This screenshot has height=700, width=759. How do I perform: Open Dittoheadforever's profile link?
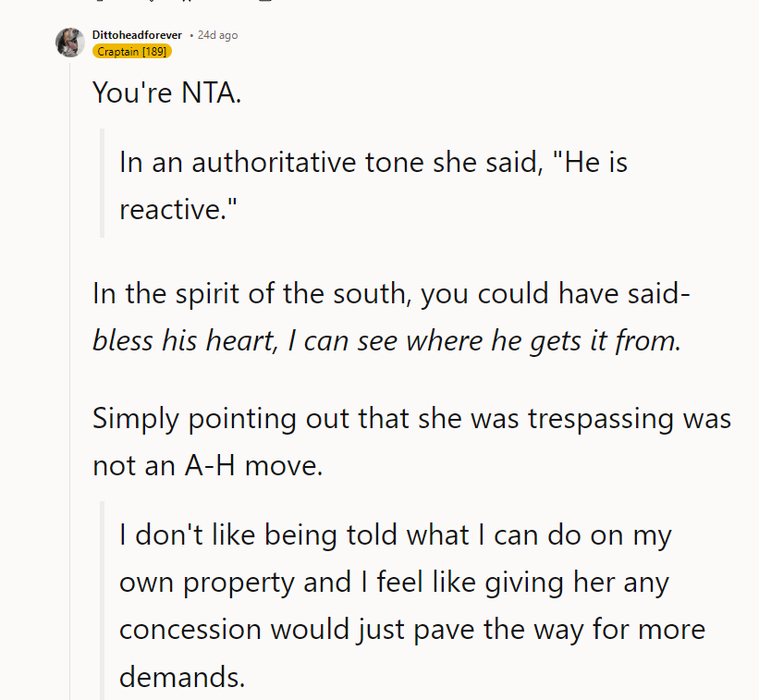(x=138, y=35)
